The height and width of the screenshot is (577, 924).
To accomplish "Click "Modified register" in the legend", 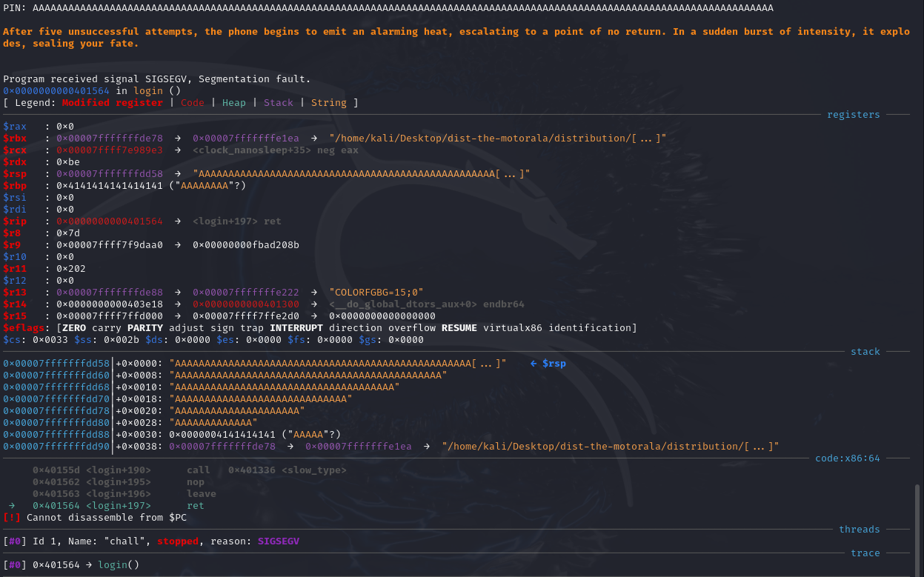I will [x=113, y=103].
